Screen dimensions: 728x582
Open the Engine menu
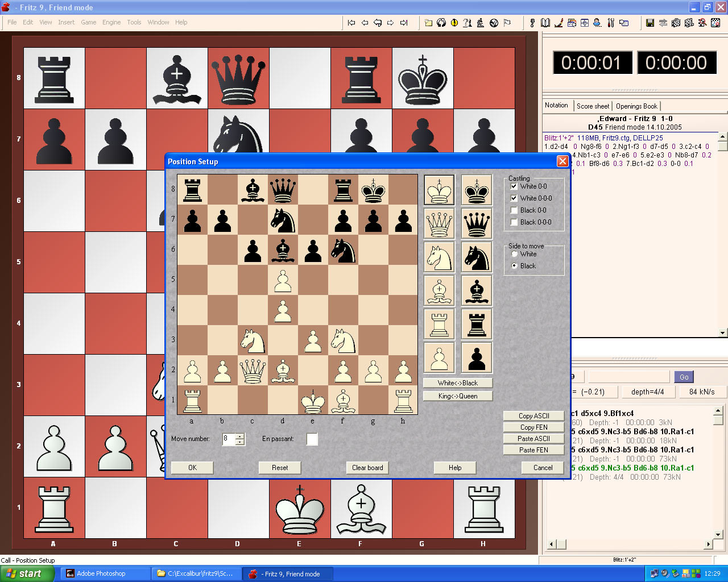point(111,22)
